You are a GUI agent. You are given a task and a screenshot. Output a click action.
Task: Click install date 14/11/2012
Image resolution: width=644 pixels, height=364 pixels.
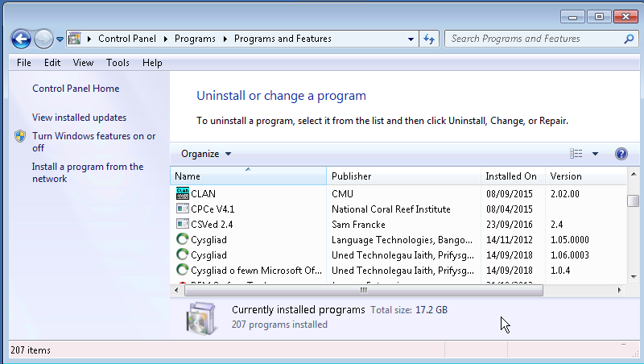click(510, 239)
